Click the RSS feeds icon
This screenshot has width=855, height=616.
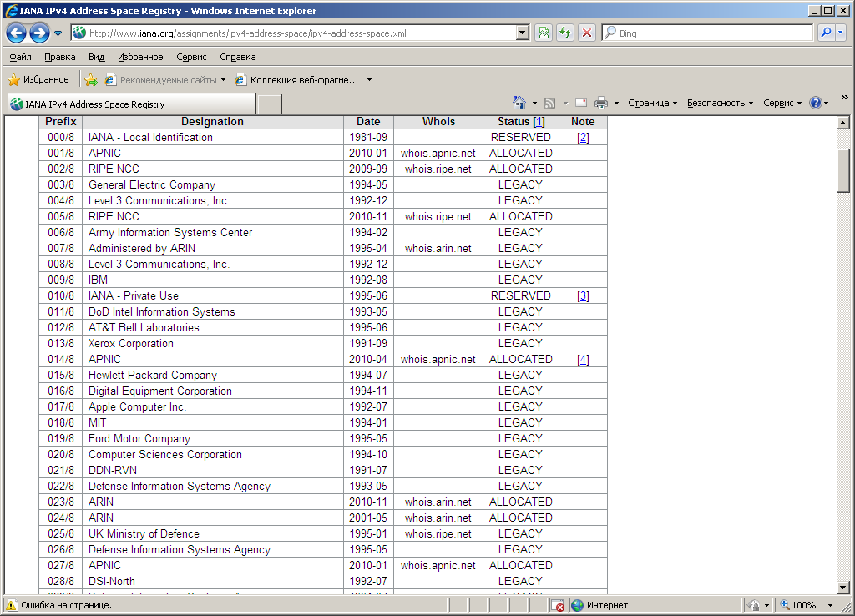pyautogui.click(x=549, y=103)
